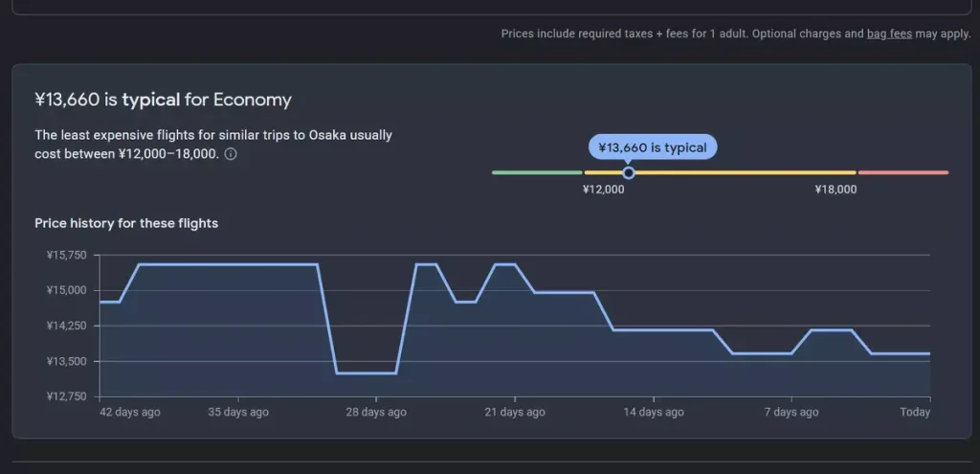Click the "35 days ago" axis label

point(238,412)
